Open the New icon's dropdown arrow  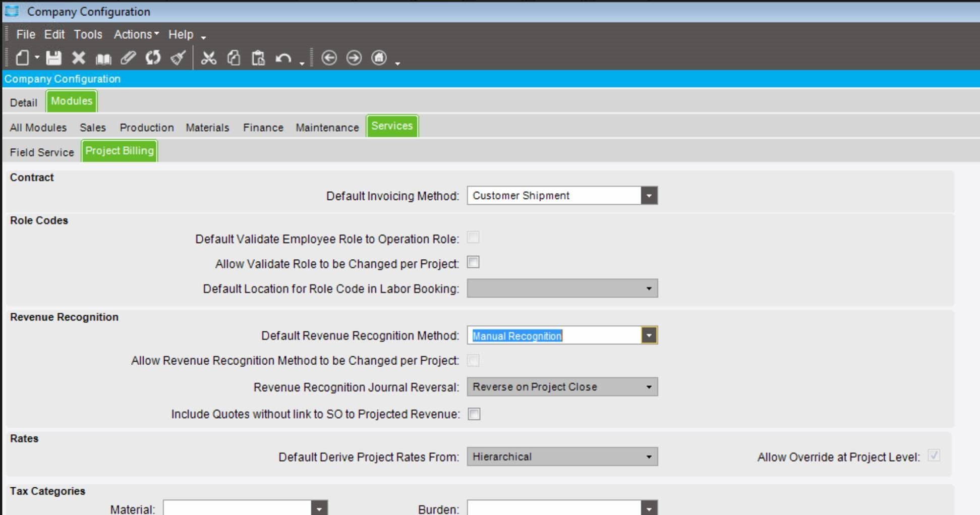(x=37, y=58)
